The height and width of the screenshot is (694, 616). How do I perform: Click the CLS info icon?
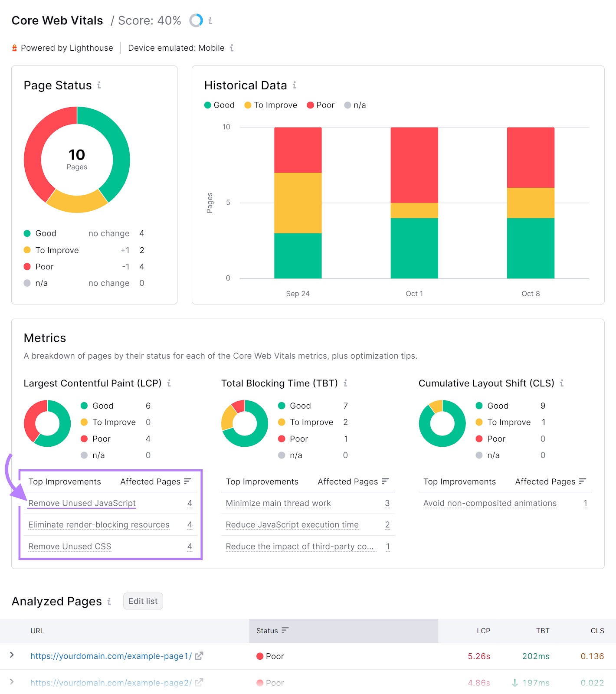point(562,383)
